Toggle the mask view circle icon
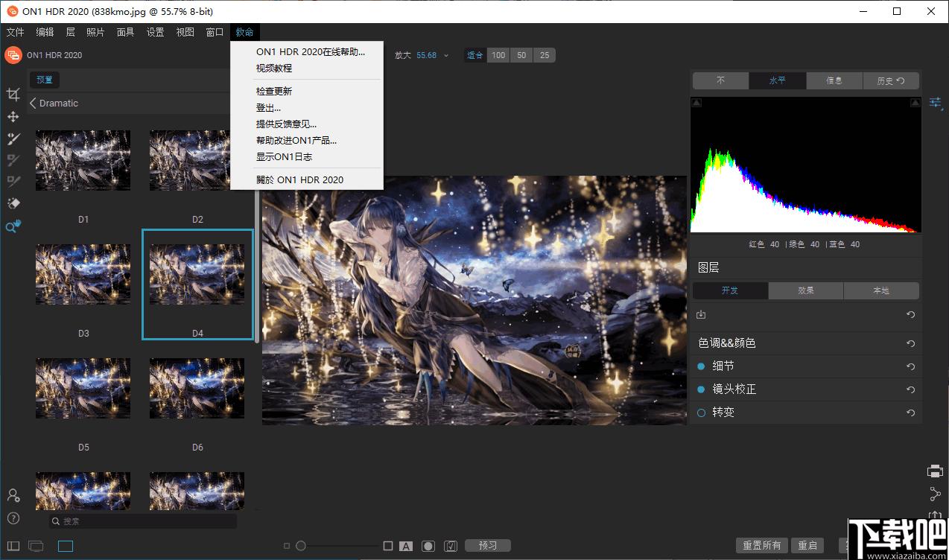This screenshot has height=560, width=949. click(428, 546)
